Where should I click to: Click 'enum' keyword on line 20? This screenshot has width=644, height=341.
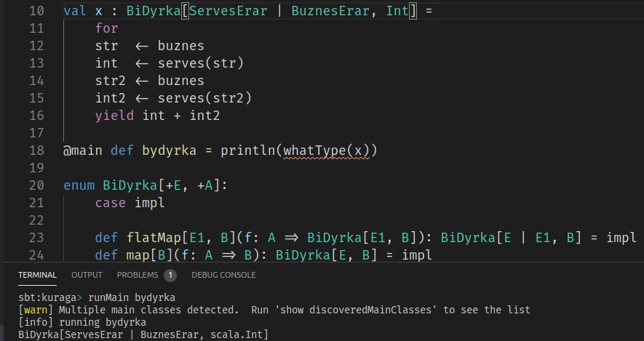[x=79, y=185]
